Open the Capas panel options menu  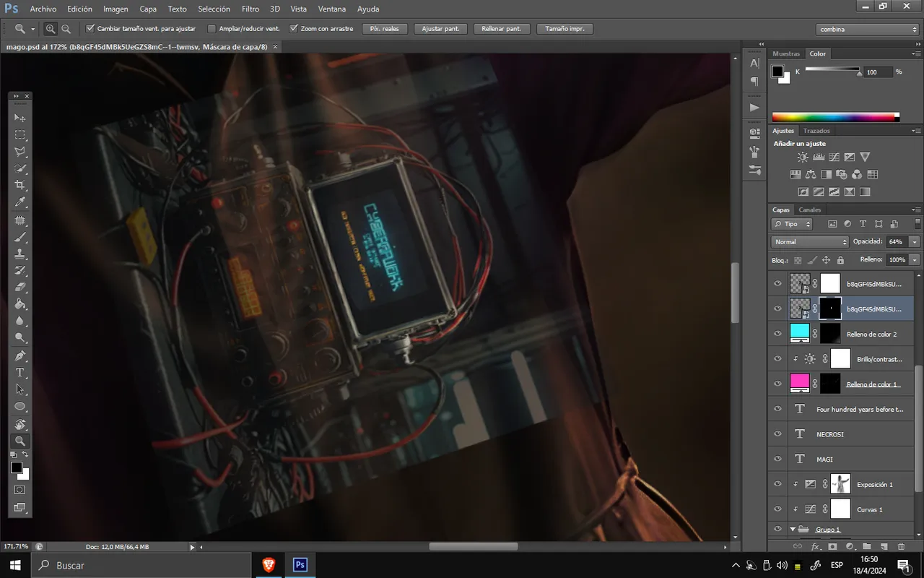pos(917,210)
